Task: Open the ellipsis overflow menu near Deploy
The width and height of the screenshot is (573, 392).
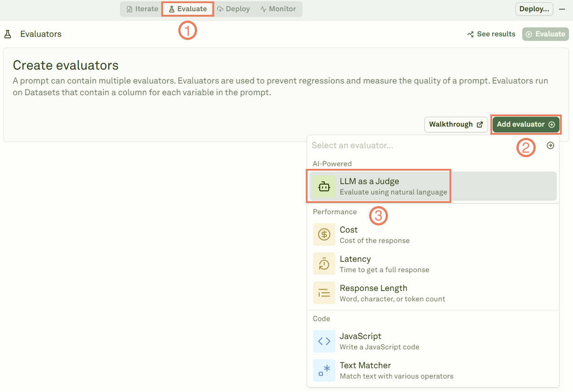Action: point(562,9)
